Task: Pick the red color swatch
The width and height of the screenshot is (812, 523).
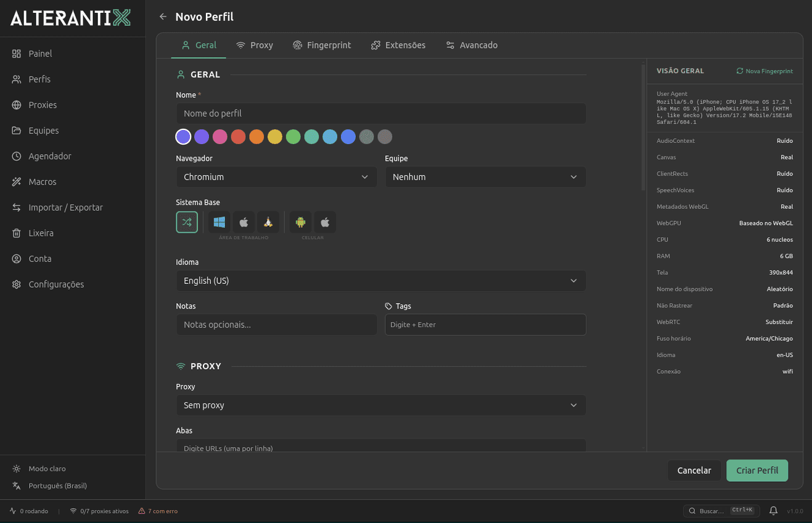Action: click(239, 137)
